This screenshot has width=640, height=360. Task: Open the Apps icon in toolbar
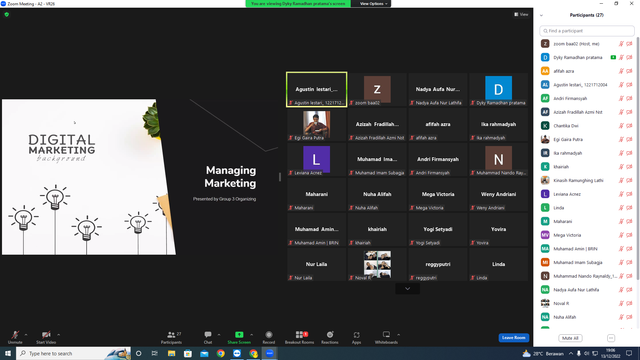pos(356,335)
